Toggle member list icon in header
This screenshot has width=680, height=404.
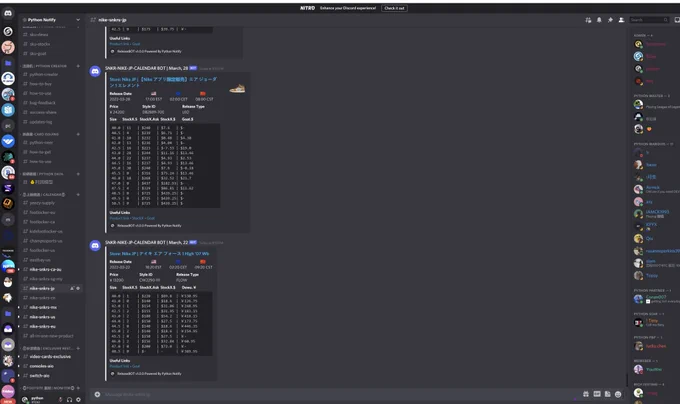[621, 20]
